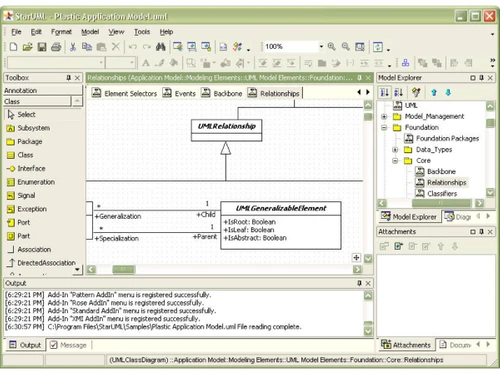
Task: Collapse the Foundation tree node
Action: [384, 128]
